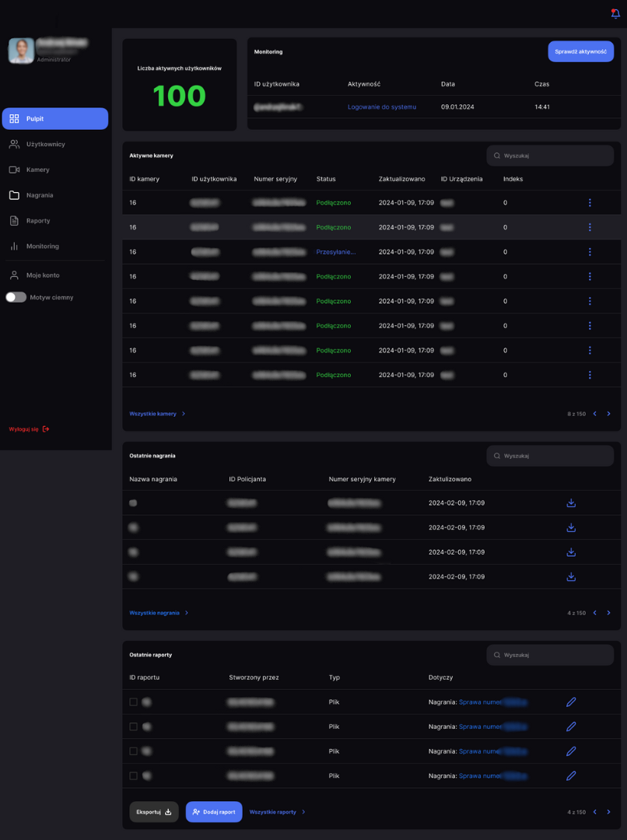The height and width of the screenshot is (840, 627).
Task: Click the Indeks column header
Action: [513, 179]
